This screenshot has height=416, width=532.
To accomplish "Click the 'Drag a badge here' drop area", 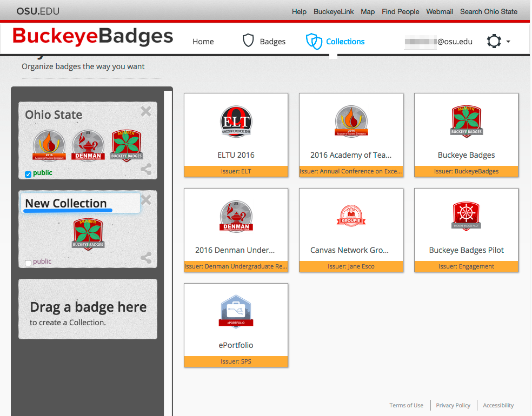I will pos(88,309).
